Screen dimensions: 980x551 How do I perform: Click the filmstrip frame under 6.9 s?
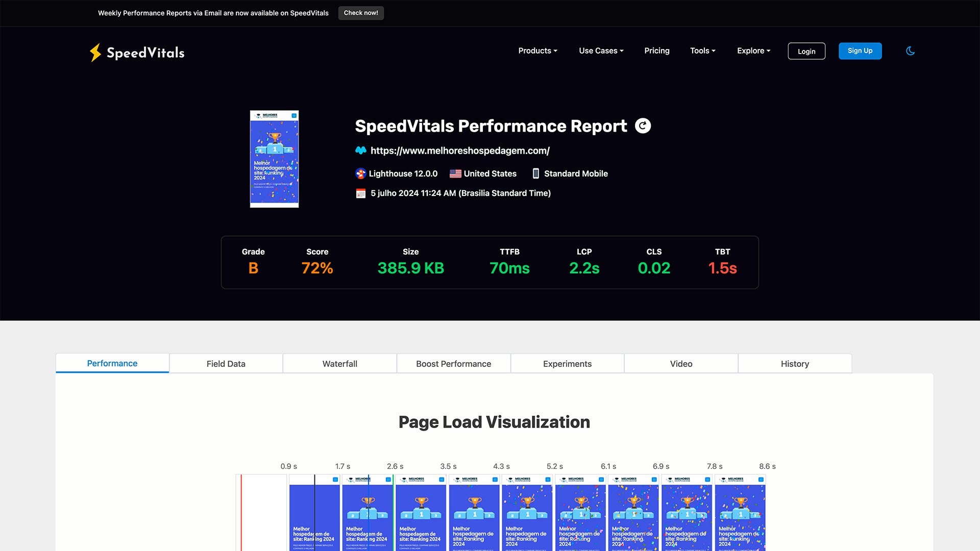687,513
